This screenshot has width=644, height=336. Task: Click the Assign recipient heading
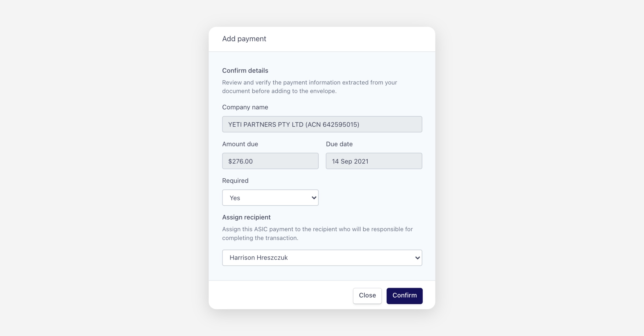(246, 217)
